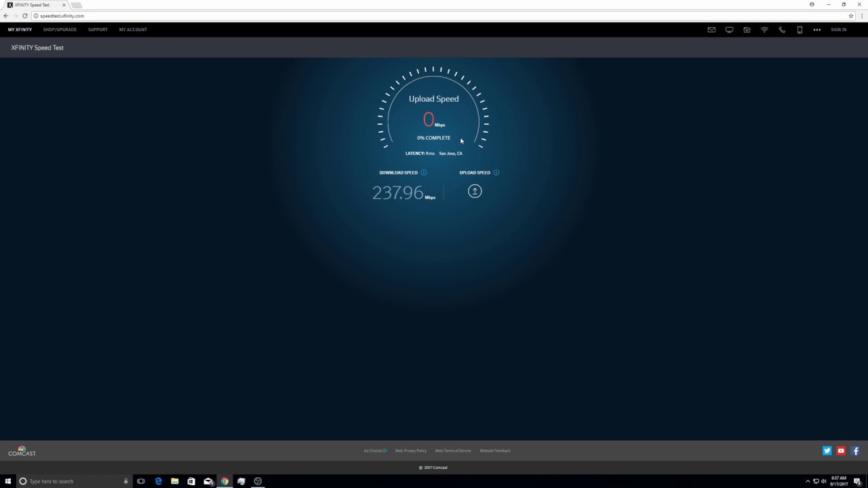Click the XFINITY Speed Test page title
The image size is (868, 488).
37,48
